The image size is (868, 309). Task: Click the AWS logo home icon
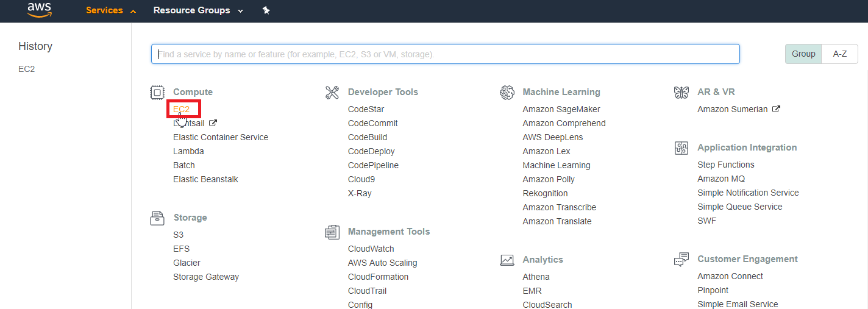pyautogui.click(x=40, y=10)
